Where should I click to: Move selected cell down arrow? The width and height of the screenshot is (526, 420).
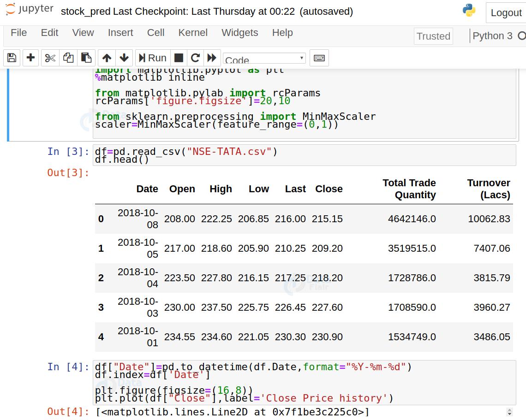124,58
